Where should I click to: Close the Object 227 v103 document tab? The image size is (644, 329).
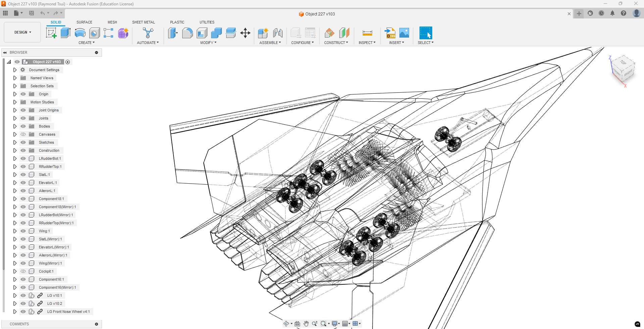(x=569, y=14)
